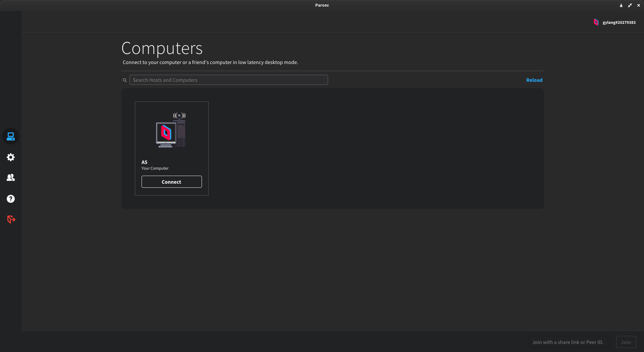Open the Help question mark icon

click(11, 199)
